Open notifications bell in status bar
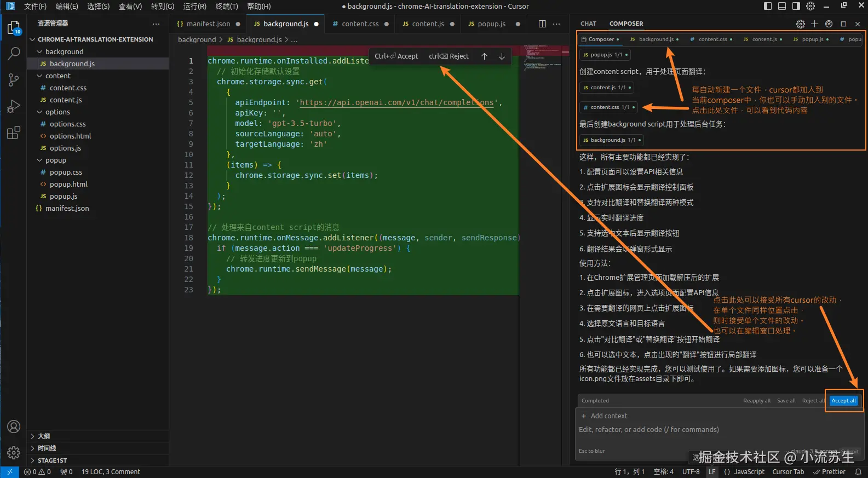The height and width of the screenshot is (478, 868). [858, 471]
